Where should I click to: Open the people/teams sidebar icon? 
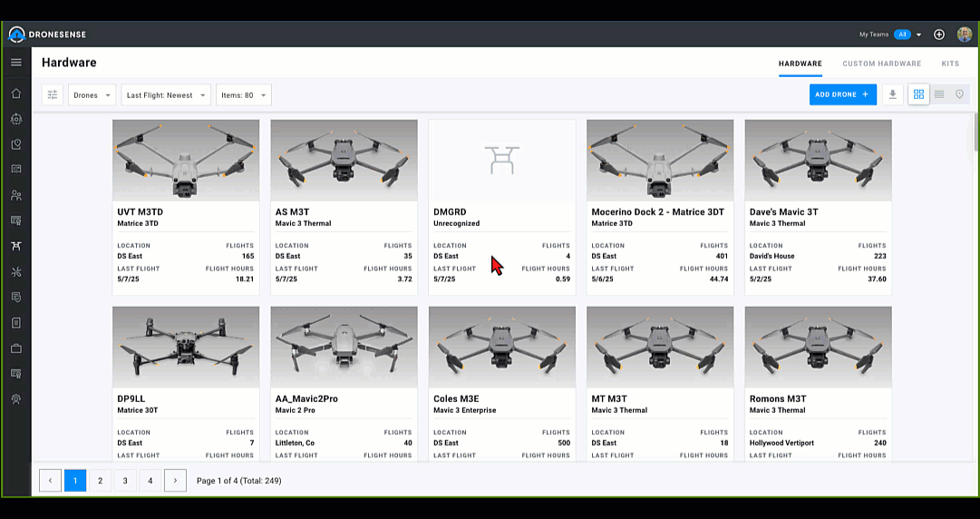(16, 196)
